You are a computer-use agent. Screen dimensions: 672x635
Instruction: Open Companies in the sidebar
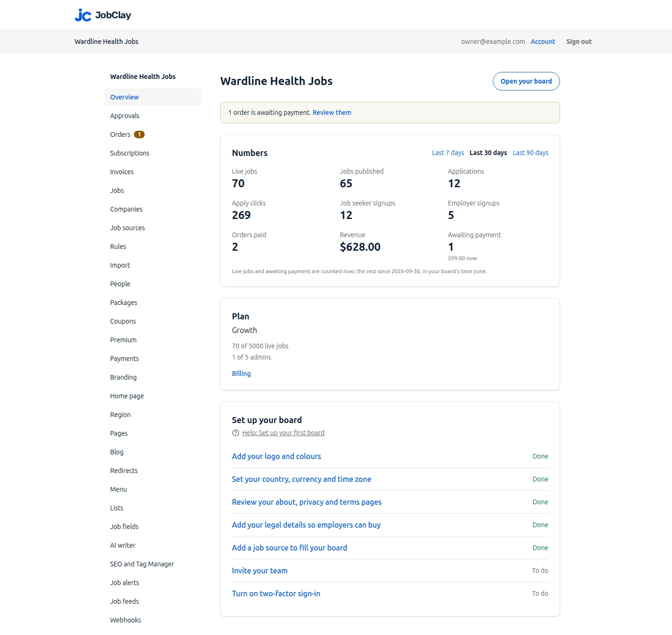[x=153, y=209]
